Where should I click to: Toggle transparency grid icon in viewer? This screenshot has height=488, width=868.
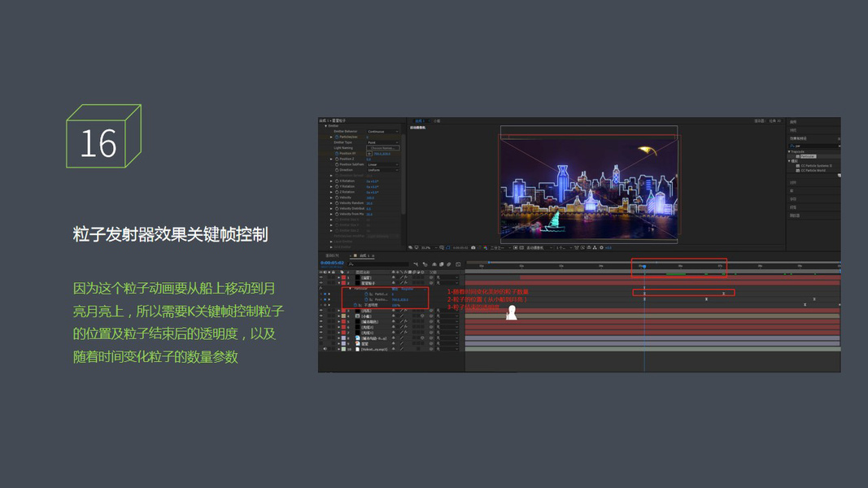point(521,247)
